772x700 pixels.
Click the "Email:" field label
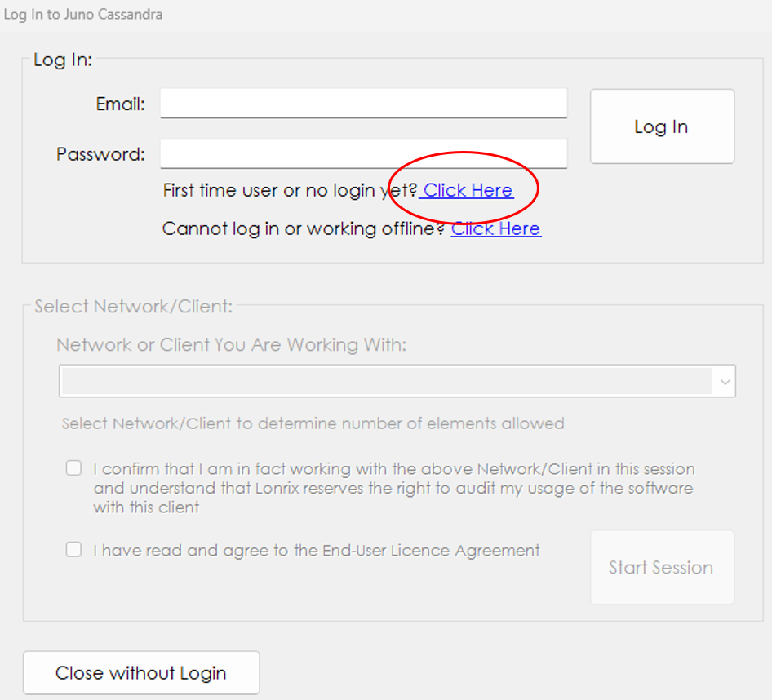(120, 104)
